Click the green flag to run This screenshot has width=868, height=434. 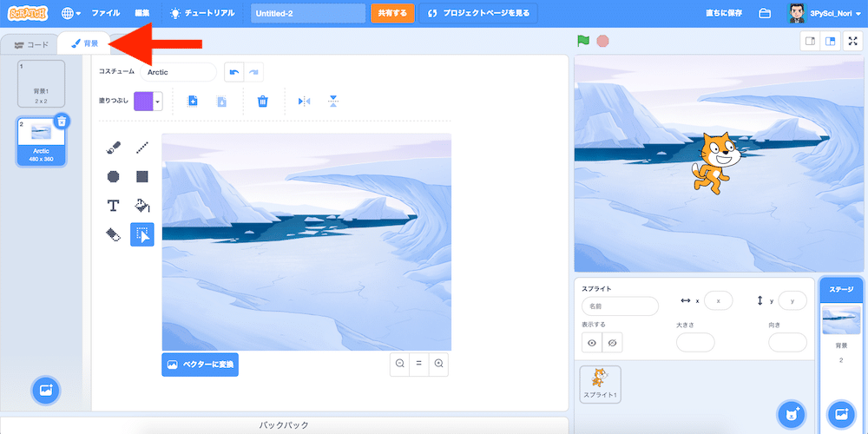583,41
